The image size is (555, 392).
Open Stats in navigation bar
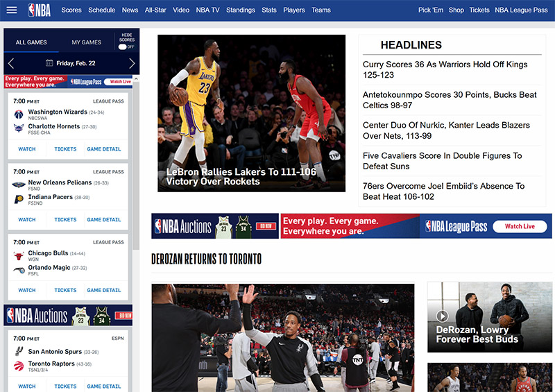click(269, 10)
